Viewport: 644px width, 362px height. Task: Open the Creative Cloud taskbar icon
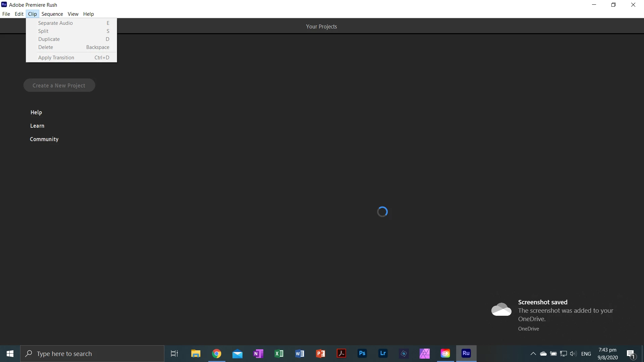(x=445, y=353)
